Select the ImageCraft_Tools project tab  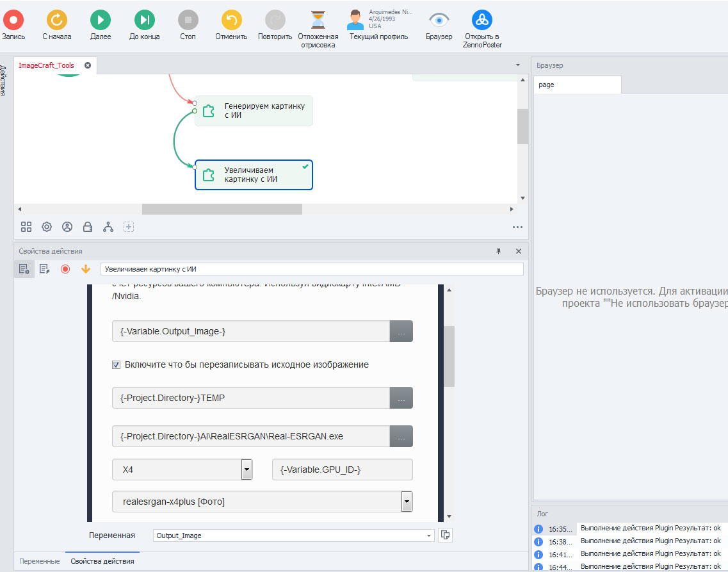click(46, 65)
